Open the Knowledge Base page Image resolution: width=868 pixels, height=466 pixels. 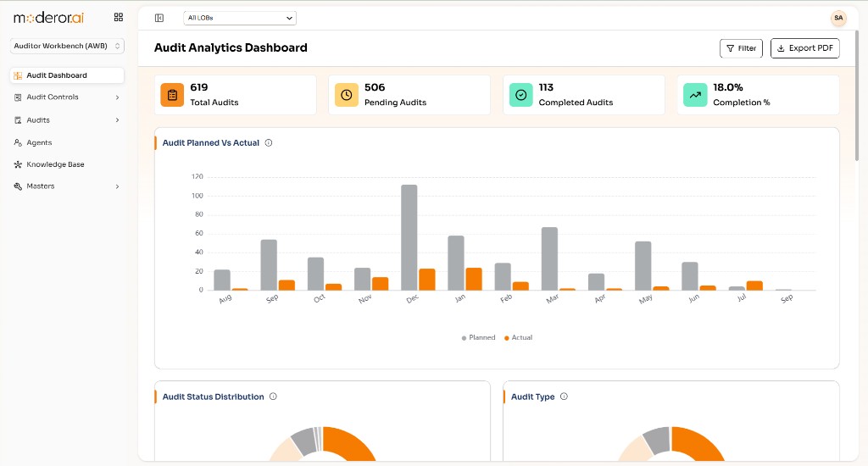tap(67, 164)
